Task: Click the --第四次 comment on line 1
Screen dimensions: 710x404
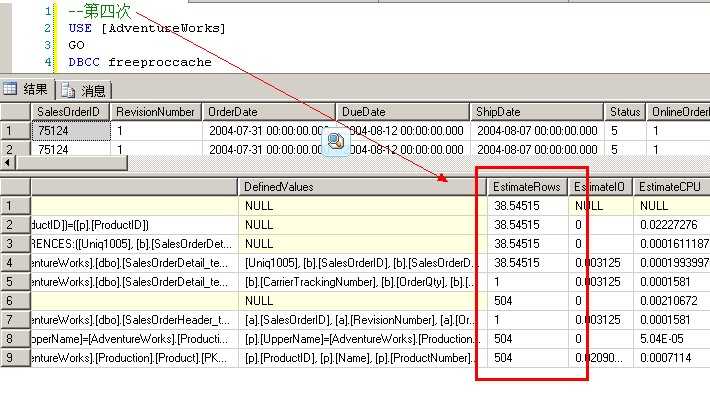Action: (100, 10)
